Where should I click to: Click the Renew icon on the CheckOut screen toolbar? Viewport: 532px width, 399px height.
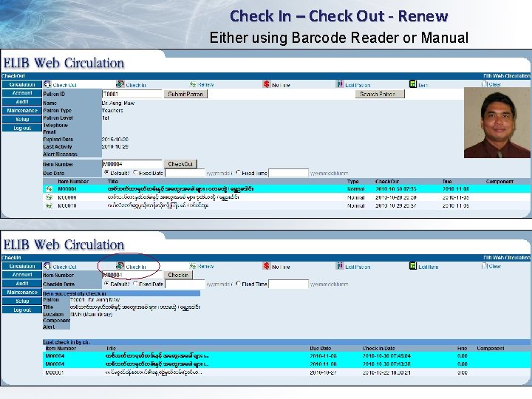[193, 84]
